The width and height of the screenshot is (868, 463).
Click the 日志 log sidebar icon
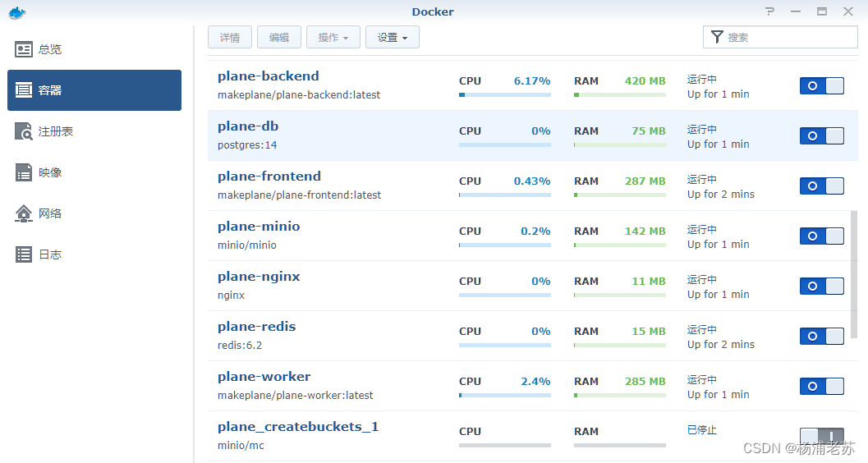click(23, 254)
